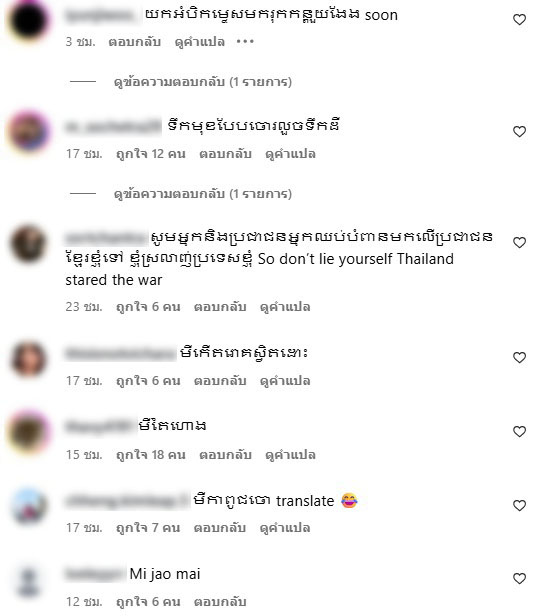Reply to the comment with 12 likes

(225, 154)
